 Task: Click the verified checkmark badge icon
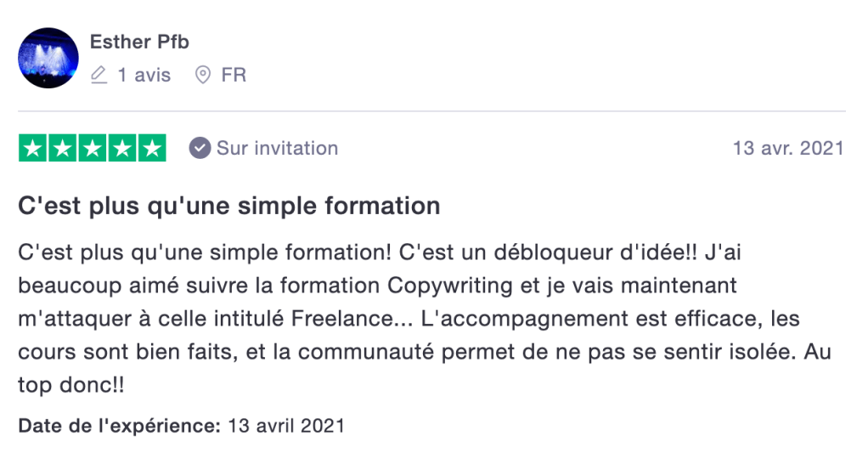tap(200, 149)
